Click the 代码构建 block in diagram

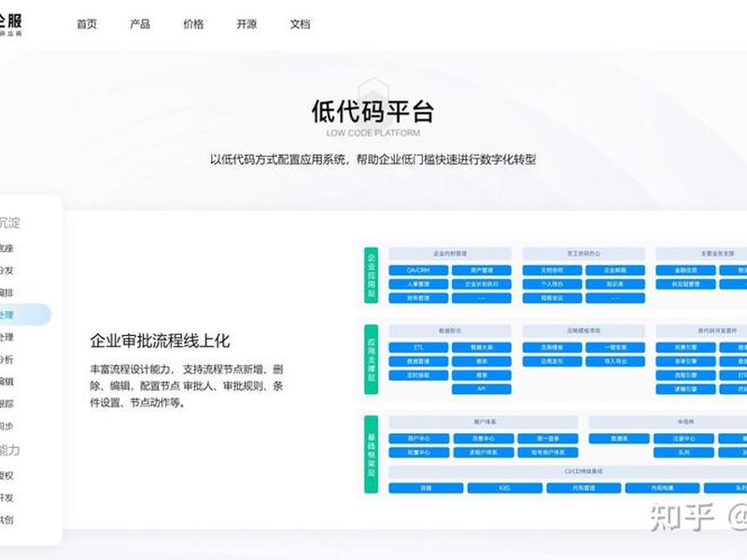(x=662, y=488)
